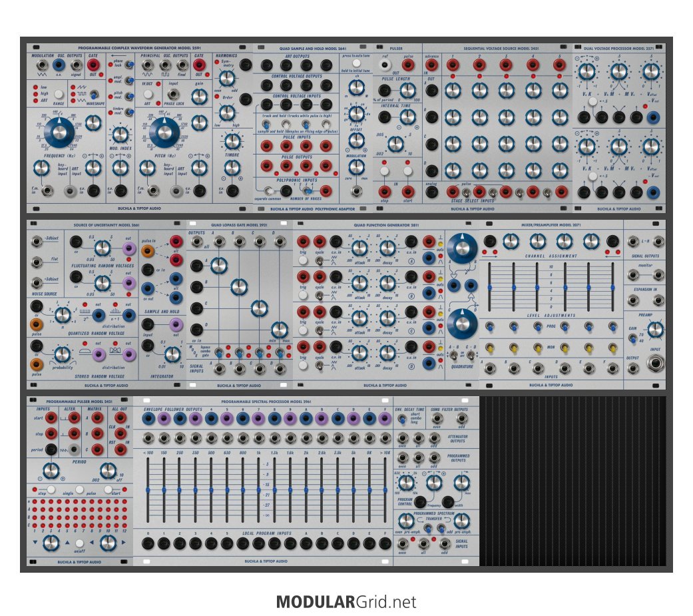Click the -3db/oct noise source jack

(x=37, y=242)
